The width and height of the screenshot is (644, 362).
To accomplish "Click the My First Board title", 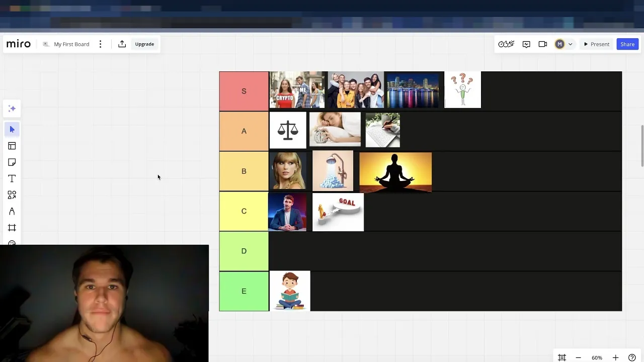I will (x=71, y=44).
